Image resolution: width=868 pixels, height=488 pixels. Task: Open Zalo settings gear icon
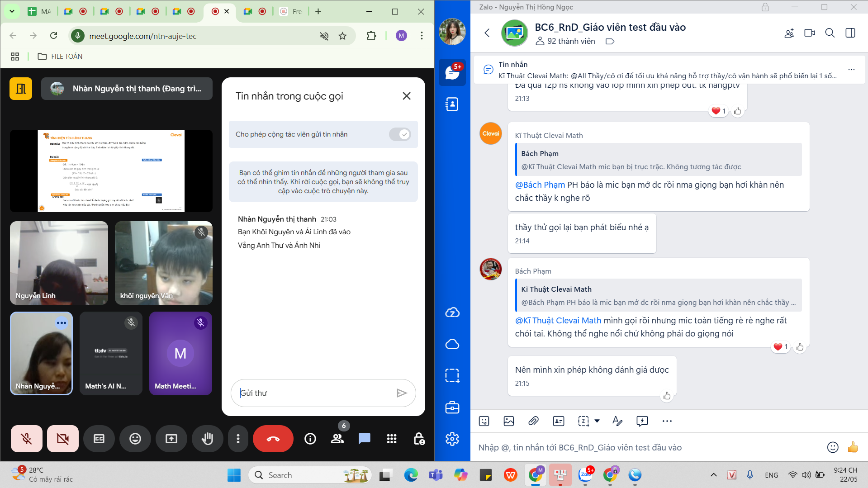pos(452,439)
